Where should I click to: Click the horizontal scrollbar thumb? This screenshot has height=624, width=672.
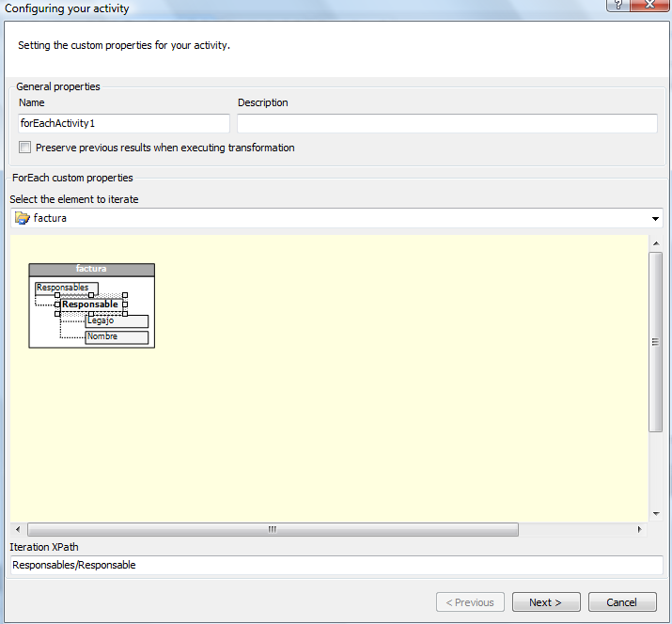click(273, 529)
